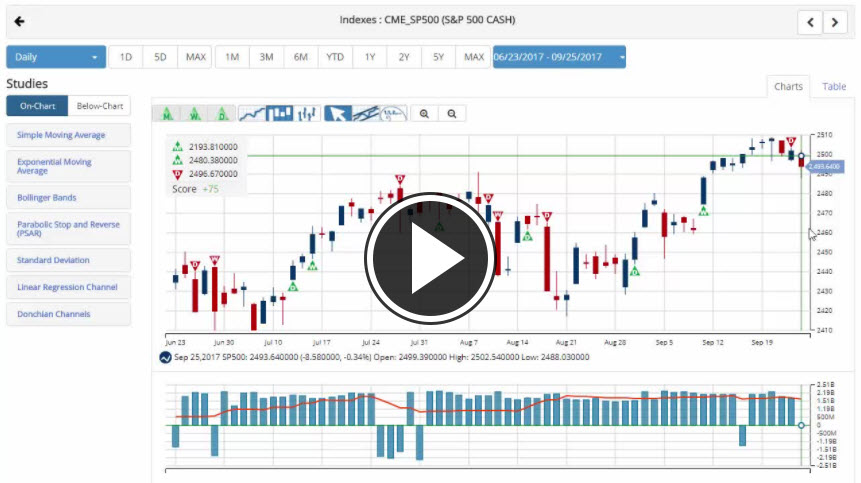Zoom in on the chart
The image size is (861, 483).
(424, 114)
